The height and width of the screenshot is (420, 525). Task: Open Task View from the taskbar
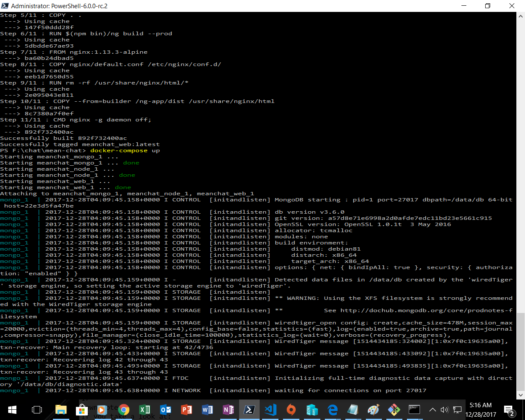[37, 410]
